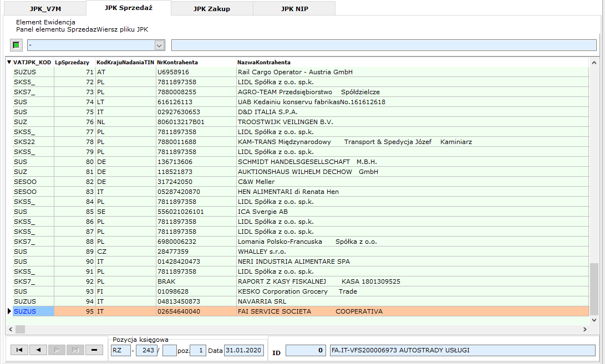Sort by VATJPK_KOD column header
This screenshot has height=364, width=605.
point(32,63)
